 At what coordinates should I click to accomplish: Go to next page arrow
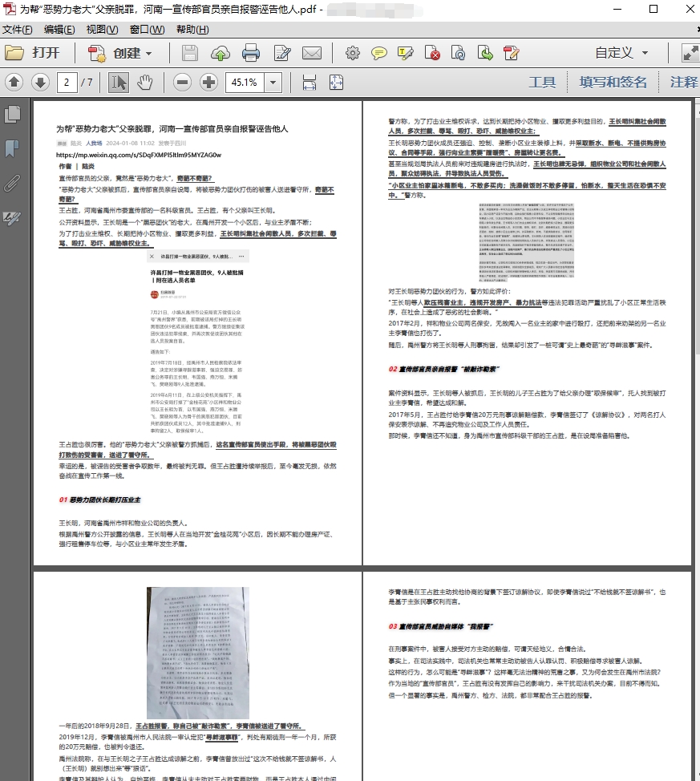[x=40, y=82]
